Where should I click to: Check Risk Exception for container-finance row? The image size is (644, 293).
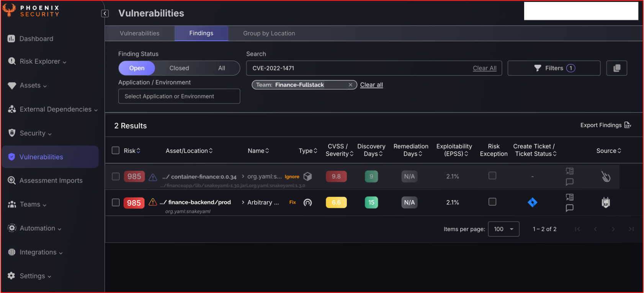coord(492,176)
